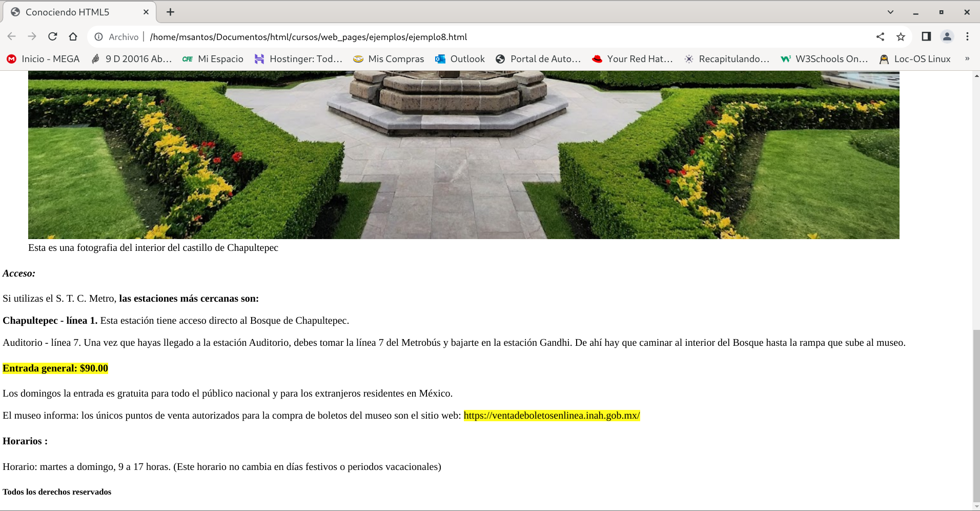Expand the hidden bookmarks overflow chevron
Image resolution: width=980 pixels, height=511 pixels.
pos(967,59)
